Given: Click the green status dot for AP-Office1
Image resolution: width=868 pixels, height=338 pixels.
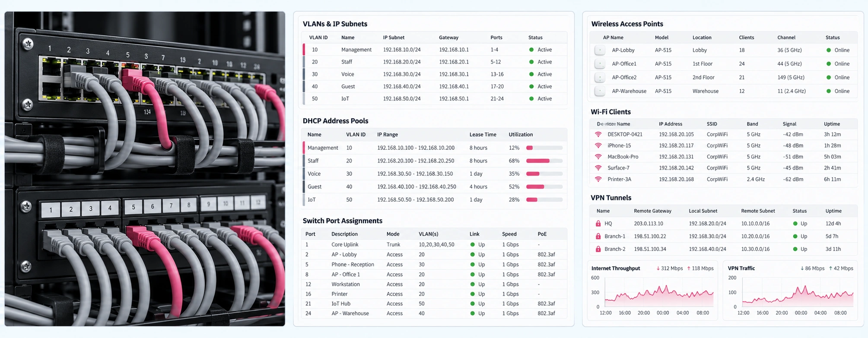Looking at the screenshot, I should pos(828,64).
